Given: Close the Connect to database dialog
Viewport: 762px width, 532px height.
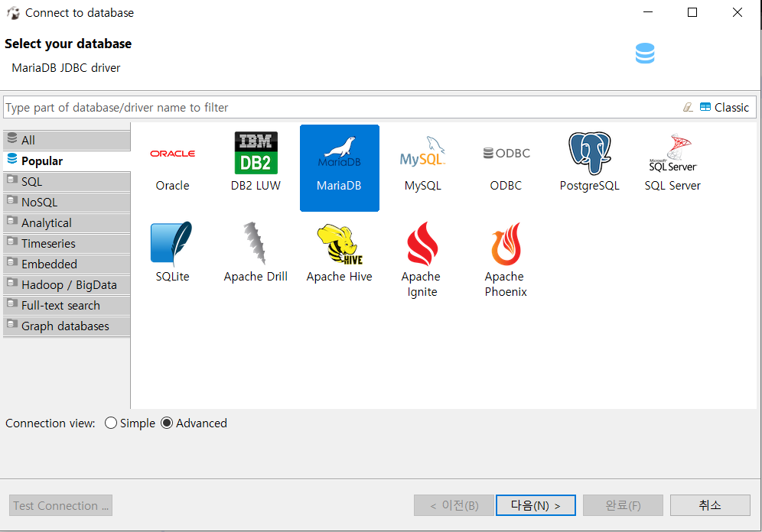Looking at the screenshot, I should point(738,13).
